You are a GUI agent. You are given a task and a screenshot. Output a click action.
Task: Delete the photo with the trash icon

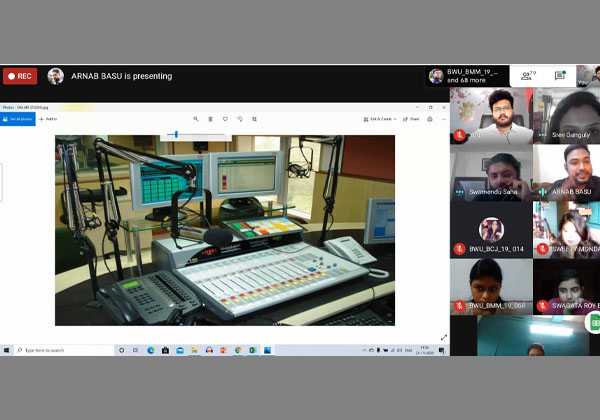click(210, 119)
